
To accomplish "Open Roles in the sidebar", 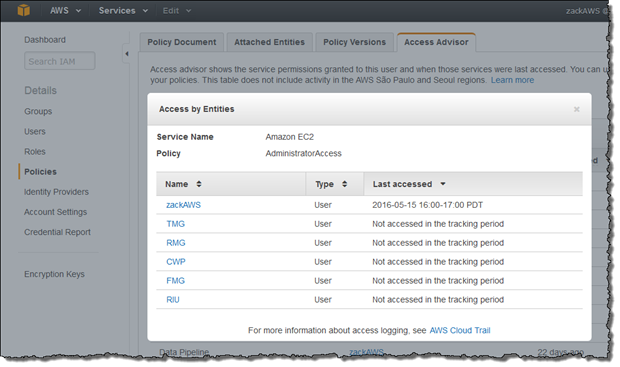I will click(35, 152).
